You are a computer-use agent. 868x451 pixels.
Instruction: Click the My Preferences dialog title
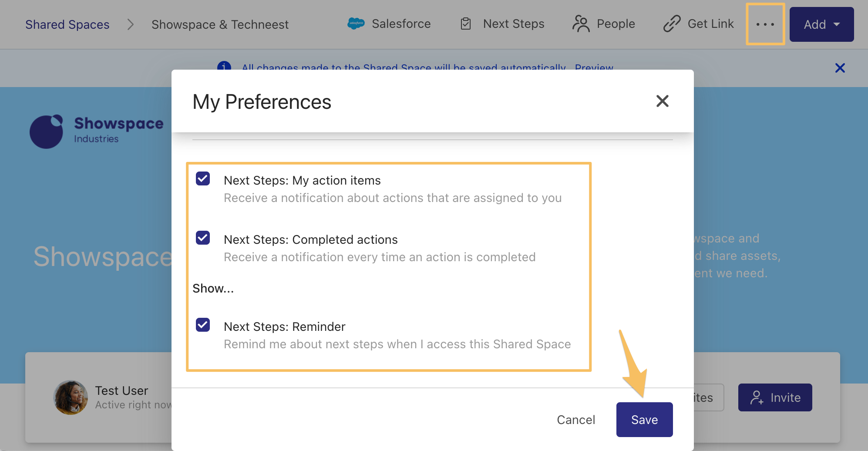click(262, 102)
